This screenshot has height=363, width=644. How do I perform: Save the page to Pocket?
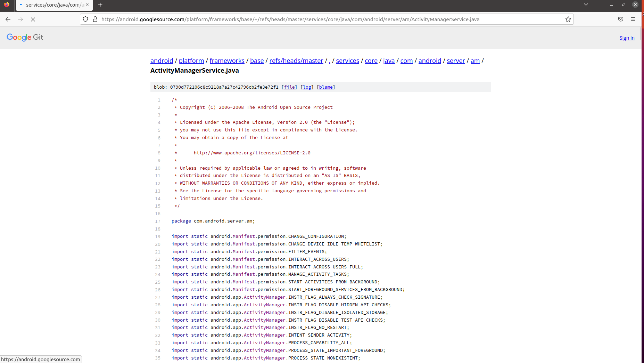click(621, 19)
